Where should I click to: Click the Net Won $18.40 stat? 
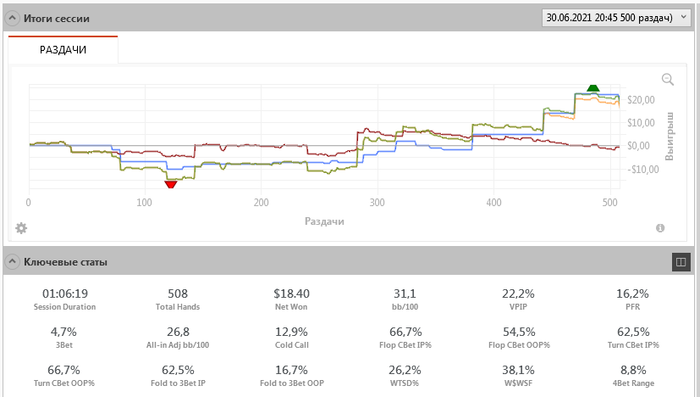tap(291, 299)
